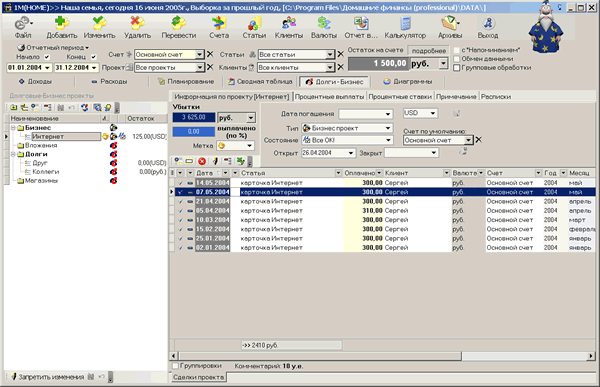Click the red circle cancel icon above transactions
The image size is (600, 387).
[x=202, y=161]
